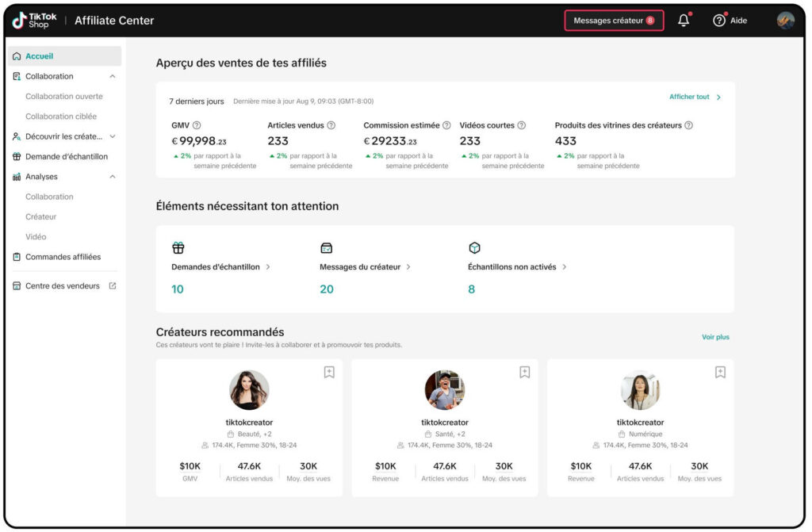The height and width of the screenshot is (532, 812).
Task: Click the TikTok Shop logo
Action: click(34, 20)
